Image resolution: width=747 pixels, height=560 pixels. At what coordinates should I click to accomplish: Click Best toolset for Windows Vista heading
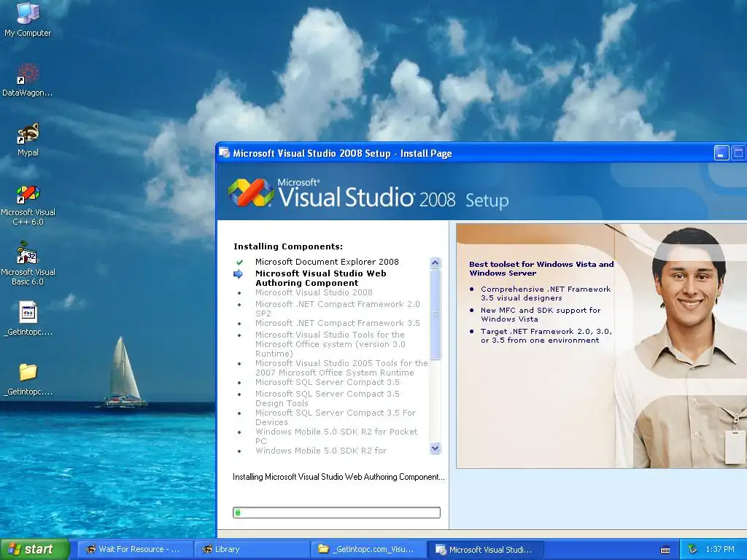(x=541, y=268)
